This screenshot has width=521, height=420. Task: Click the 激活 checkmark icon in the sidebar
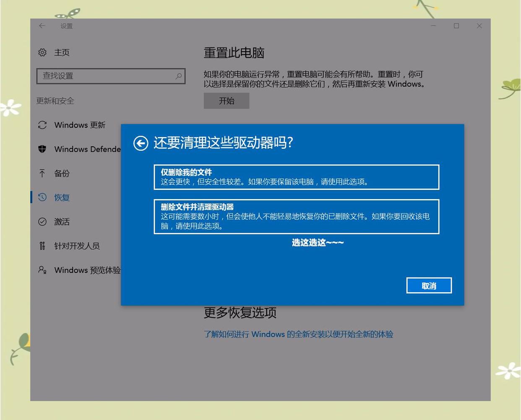click(42, 221)
